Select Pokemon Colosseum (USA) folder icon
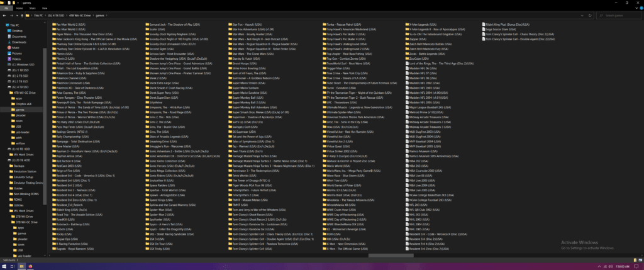Image resolution: width=644 pixels, height=270 pixels. 54,83
